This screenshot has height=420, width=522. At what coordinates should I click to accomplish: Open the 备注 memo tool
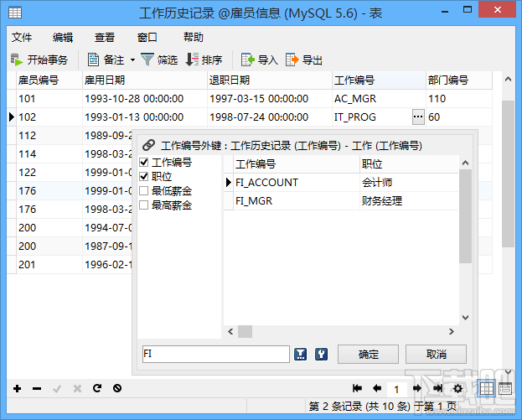106,60
